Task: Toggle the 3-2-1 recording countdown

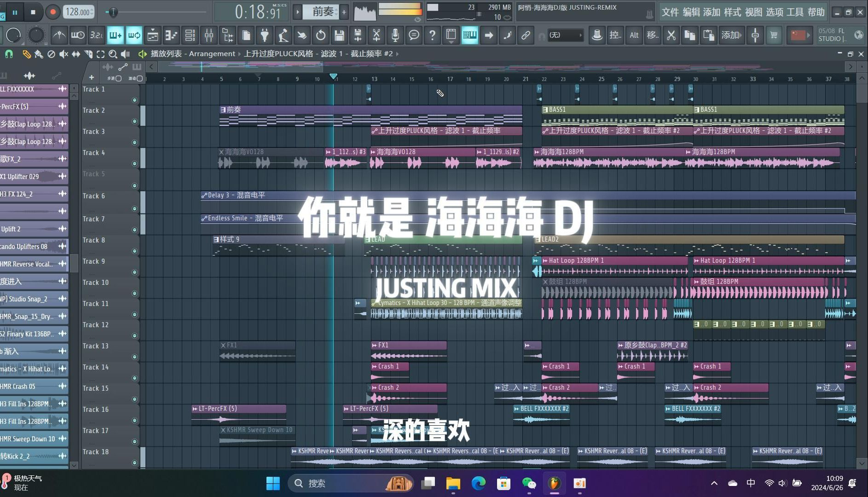Action: [97, 35]
